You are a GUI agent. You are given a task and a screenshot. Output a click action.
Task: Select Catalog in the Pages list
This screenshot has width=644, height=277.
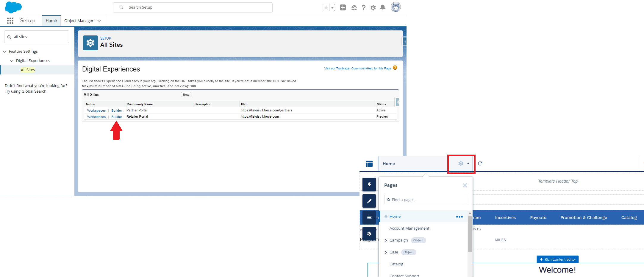point(396,264)
